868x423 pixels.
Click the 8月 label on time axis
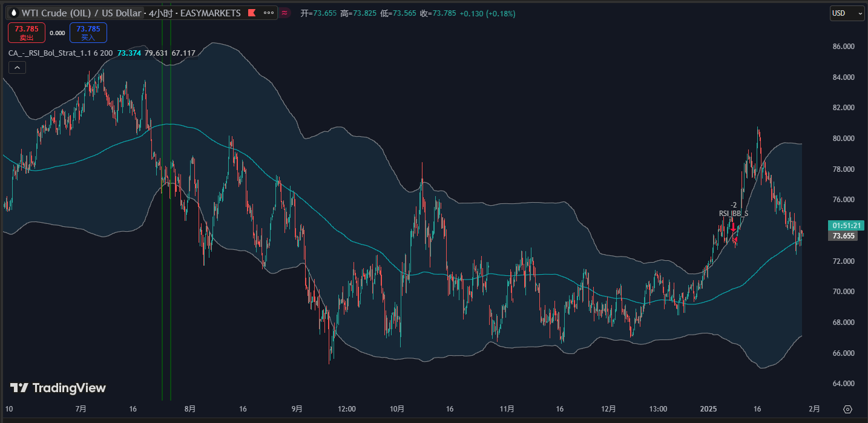pyautogui.click(x=190, y=409)
